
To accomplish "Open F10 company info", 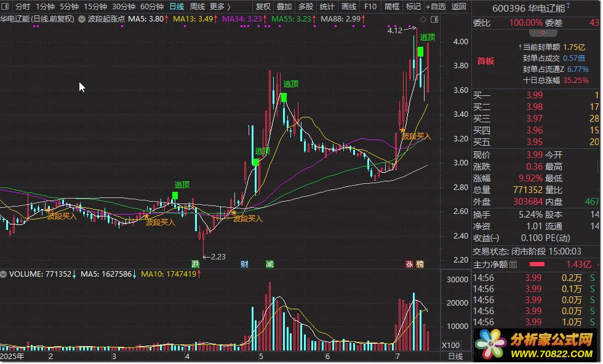I will [x=370, y=7].
